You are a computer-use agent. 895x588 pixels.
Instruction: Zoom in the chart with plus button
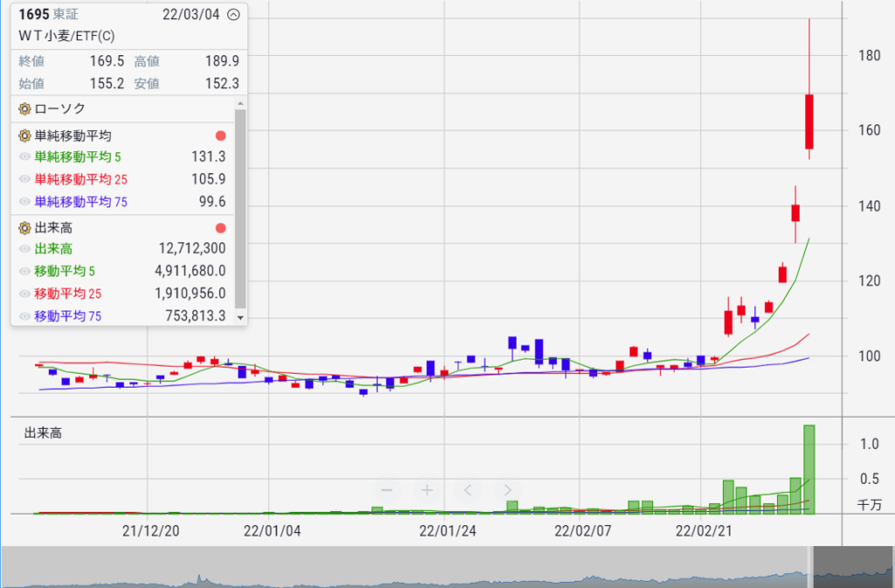pos(427,490)
